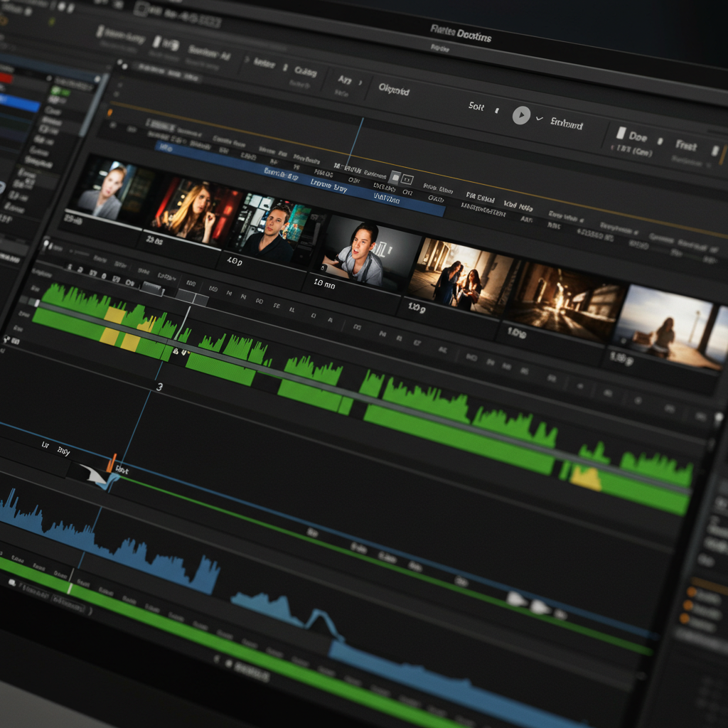Click the green icon in the left list
Viewport: 728px width, 728px height.
[59, 92]
